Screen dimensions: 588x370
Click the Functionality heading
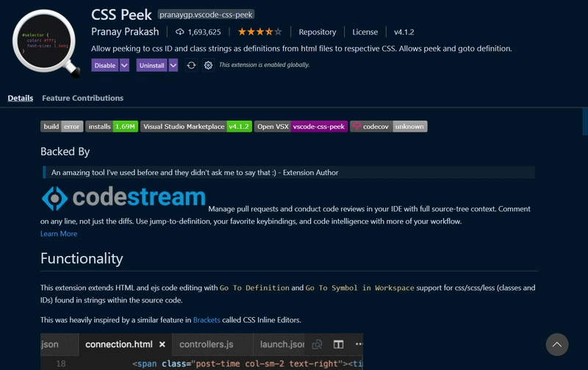click(x=82, y=258)
